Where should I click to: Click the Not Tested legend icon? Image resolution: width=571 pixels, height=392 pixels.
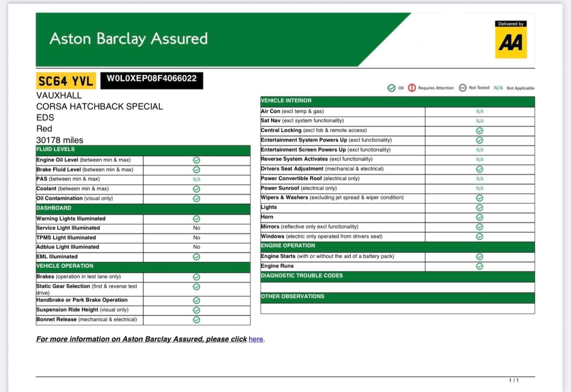[x=463, y=88]
